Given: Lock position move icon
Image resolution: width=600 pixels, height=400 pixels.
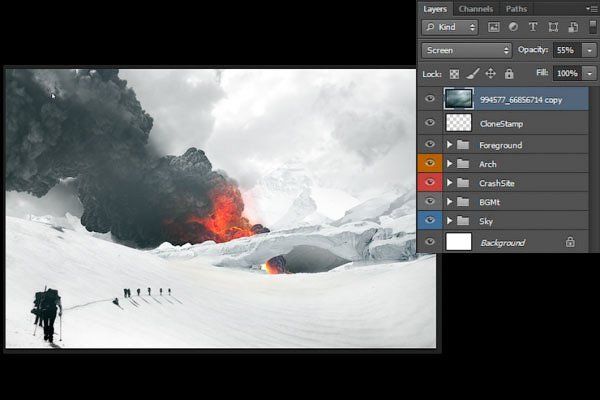Looking at the screenshot, I should (491, 73).
